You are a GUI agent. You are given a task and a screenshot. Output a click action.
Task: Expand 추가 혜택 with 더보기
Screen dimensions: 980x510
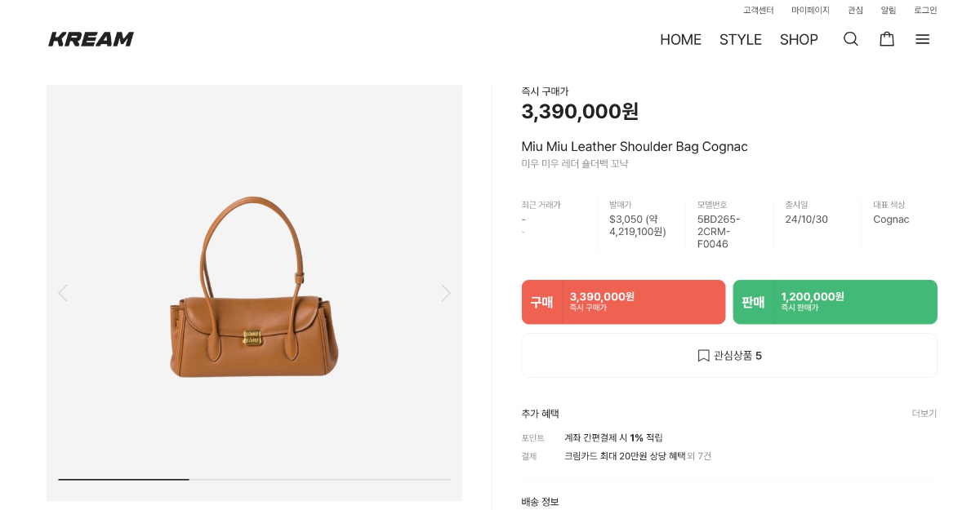coord(924,414)
